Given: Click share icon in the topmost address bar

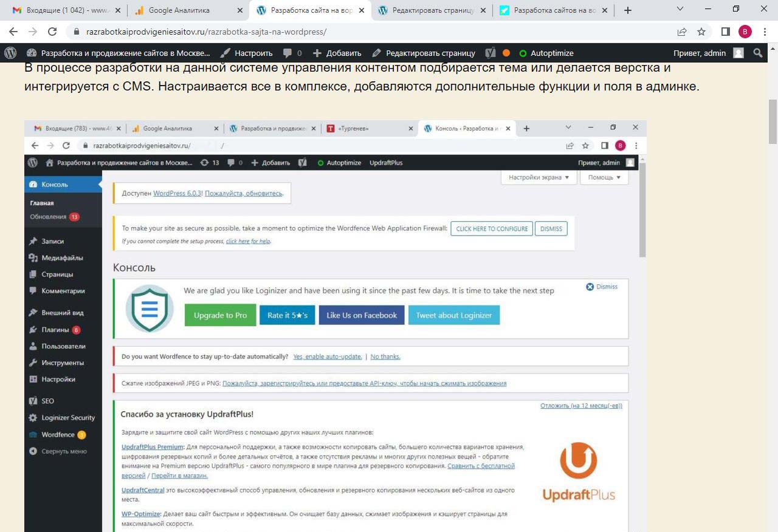Looking at the screenshot, I should click(x=683, y=32).
